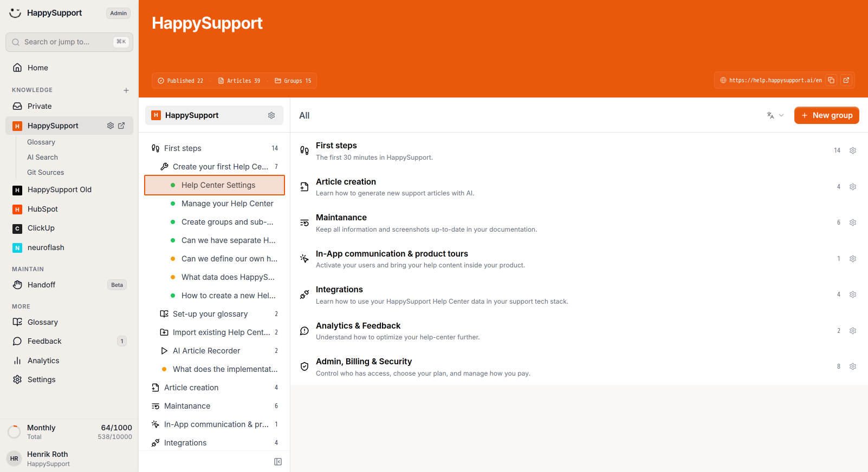The height and width of the screenshot is (472, 868).
Task: Click the Handoff hand icon
Action: (17, 285)
